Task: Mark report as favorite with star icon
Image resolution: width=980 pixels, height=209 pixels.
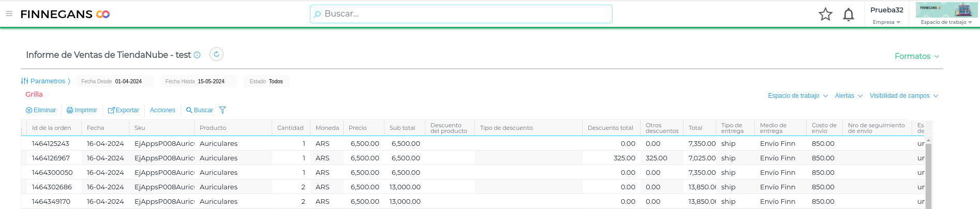Action: (x=825, y=14)
